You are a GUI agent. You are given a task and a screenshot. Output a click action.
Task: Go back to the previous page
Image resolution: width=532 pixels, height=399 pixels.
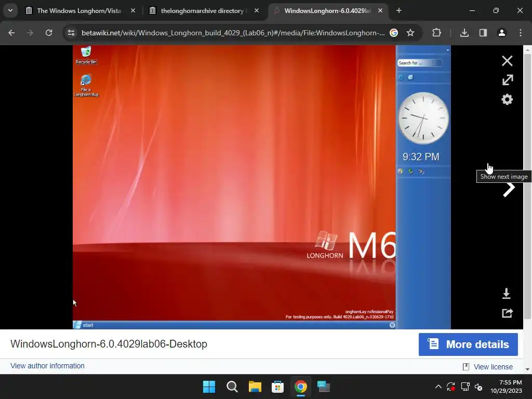click(x=11, y=33)
